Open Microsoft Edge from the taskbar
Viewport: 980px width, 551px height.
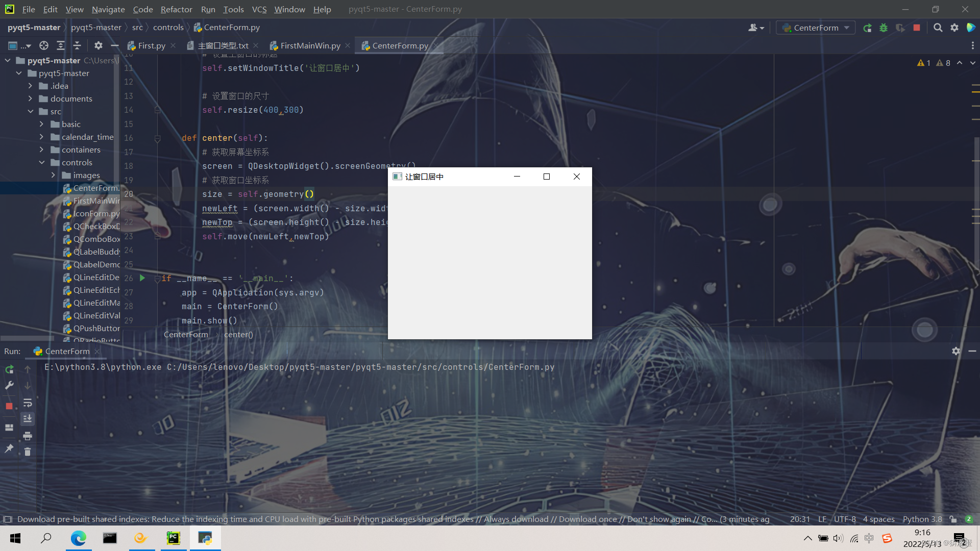(x=78, y=538)
